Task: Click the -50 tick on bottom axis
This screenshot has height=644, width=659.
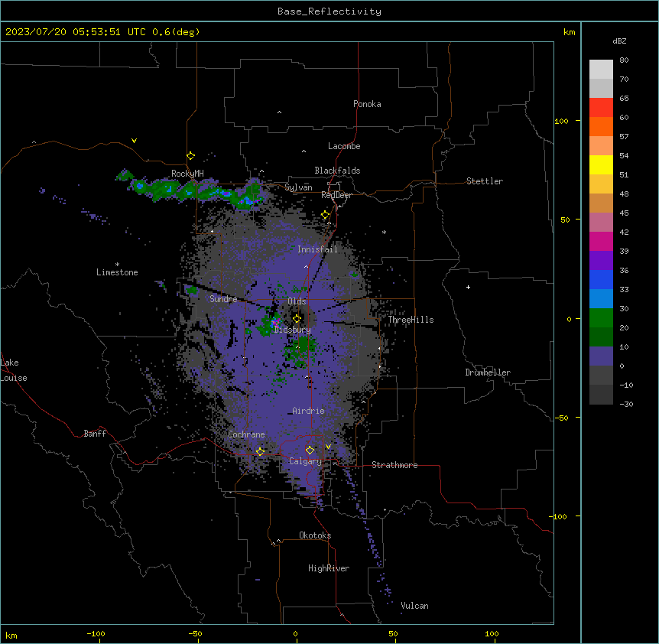Action: coord(195,633)
